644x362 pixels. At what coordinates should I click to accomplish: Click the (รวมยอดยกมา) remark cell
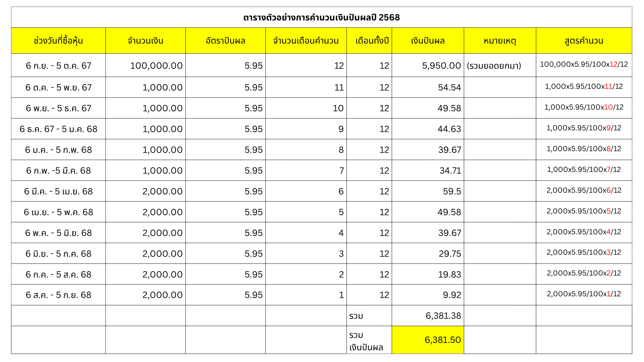494,66
